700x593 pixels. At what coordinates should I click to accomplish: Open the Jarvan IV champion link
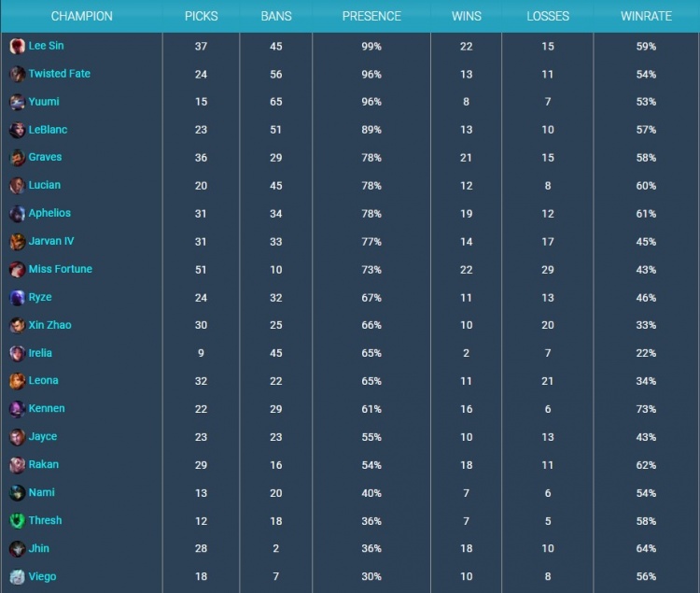click(51, 241)
